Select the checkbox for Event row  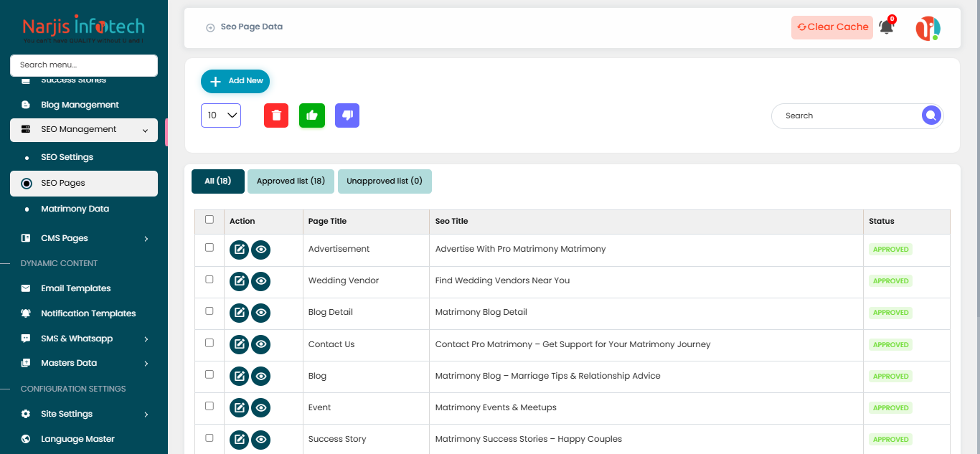(209, 406)
